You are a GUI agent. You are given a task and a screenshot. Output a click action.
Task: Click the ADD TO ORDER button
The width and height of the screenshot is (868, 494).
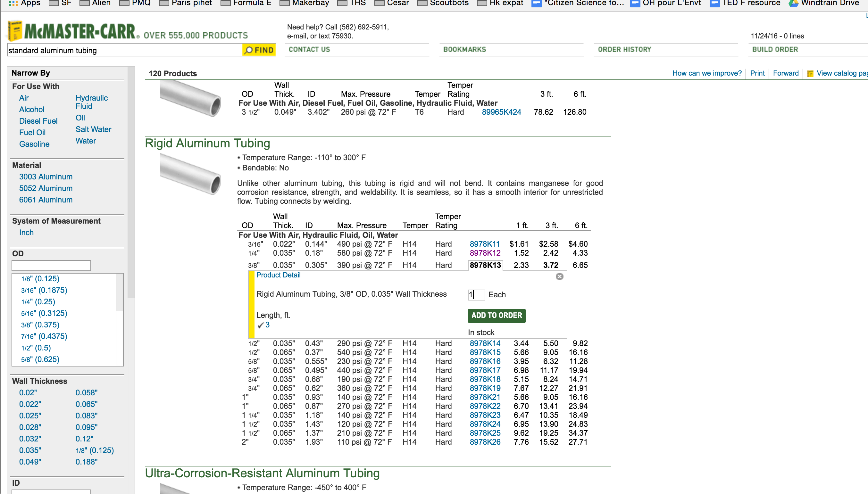click(x=497, y=316)
